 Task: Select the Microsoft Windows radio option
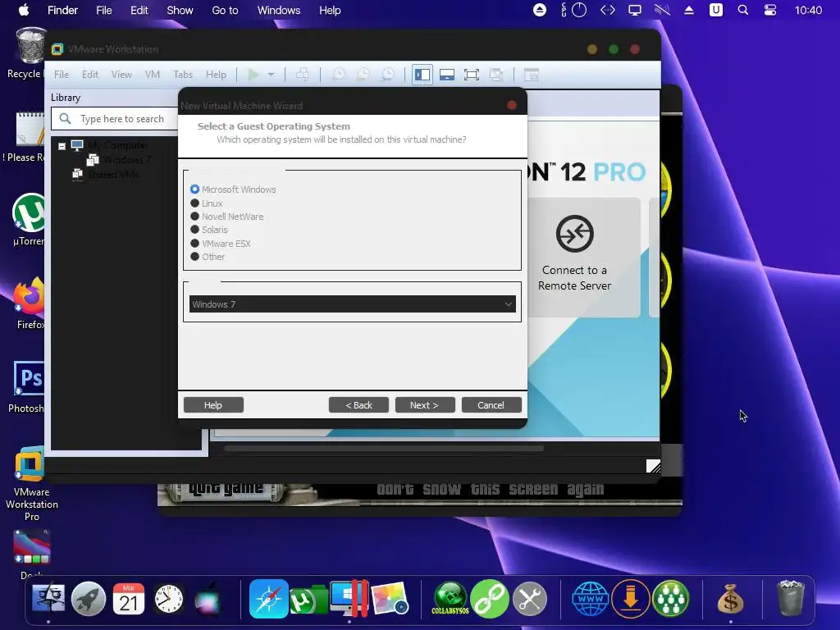point(233,189)
